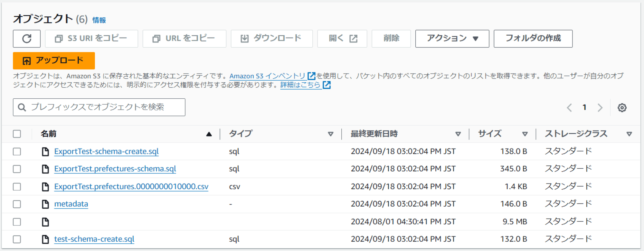Open the metadata object link

coord(71,204)
